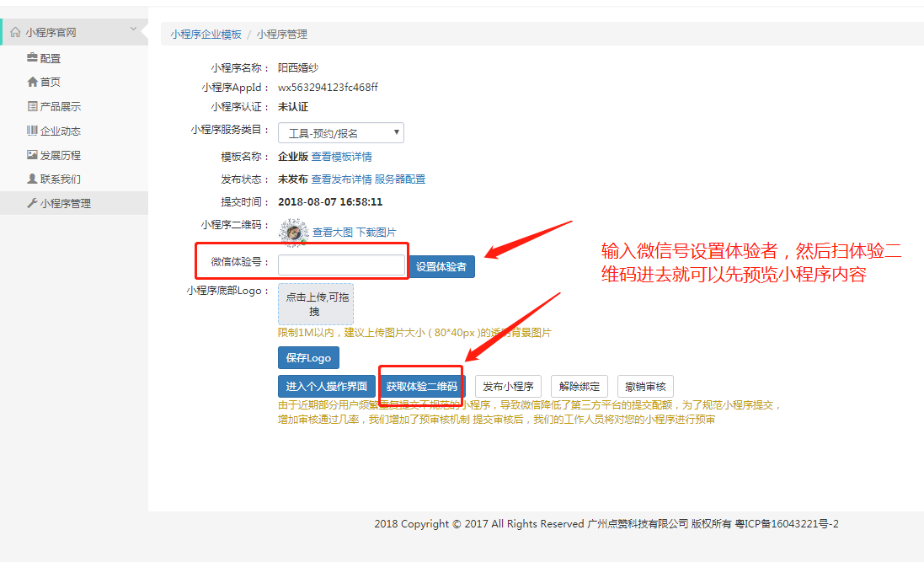
Task: Click the house icon next to 首页
Action: coord(32,83)
